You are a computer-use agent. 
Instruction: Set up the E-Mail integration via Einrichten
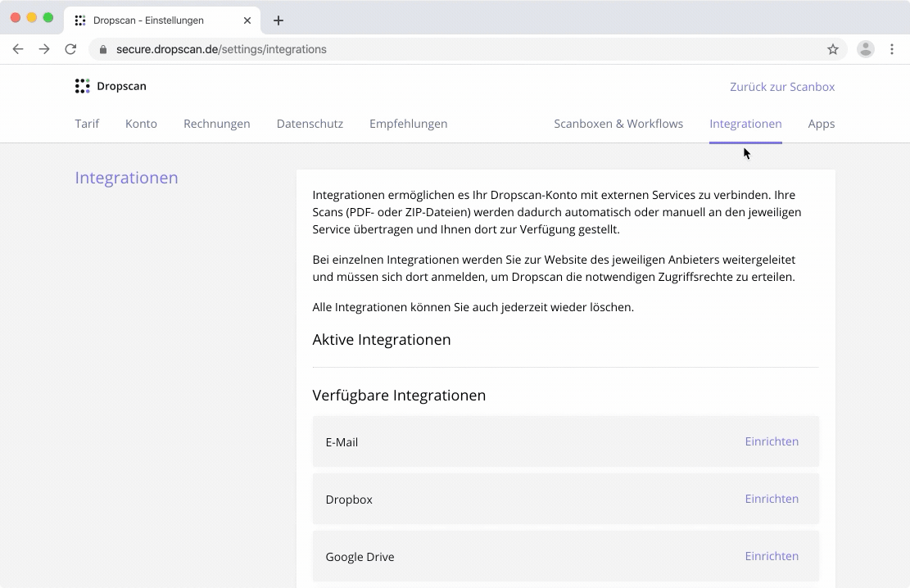772,441
